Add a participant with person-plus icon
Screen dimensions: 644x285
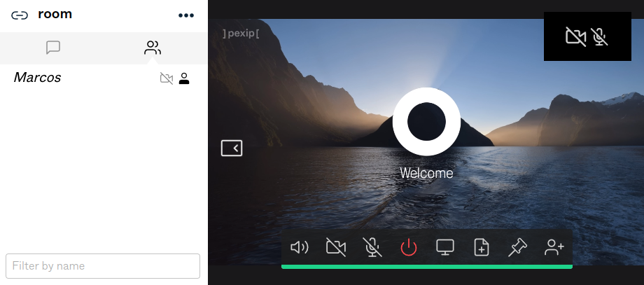[554, 247]
